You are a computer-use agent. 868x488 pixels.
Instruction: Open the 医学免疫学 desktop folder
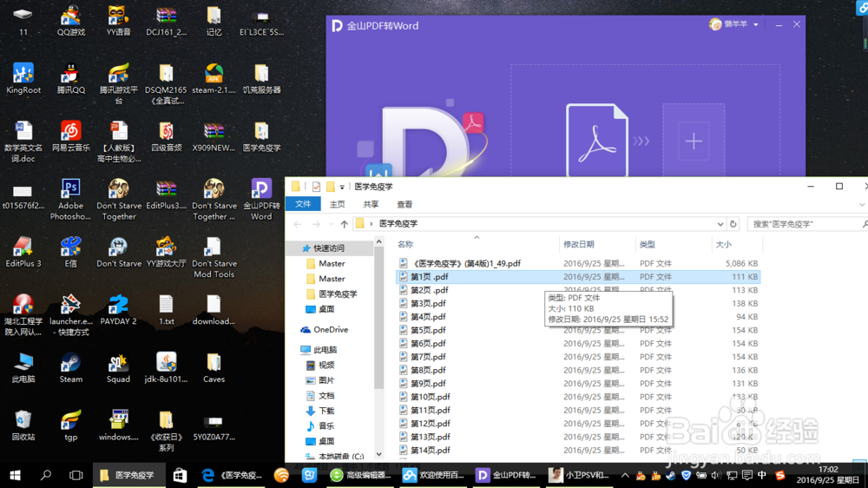tap(261, 136)
